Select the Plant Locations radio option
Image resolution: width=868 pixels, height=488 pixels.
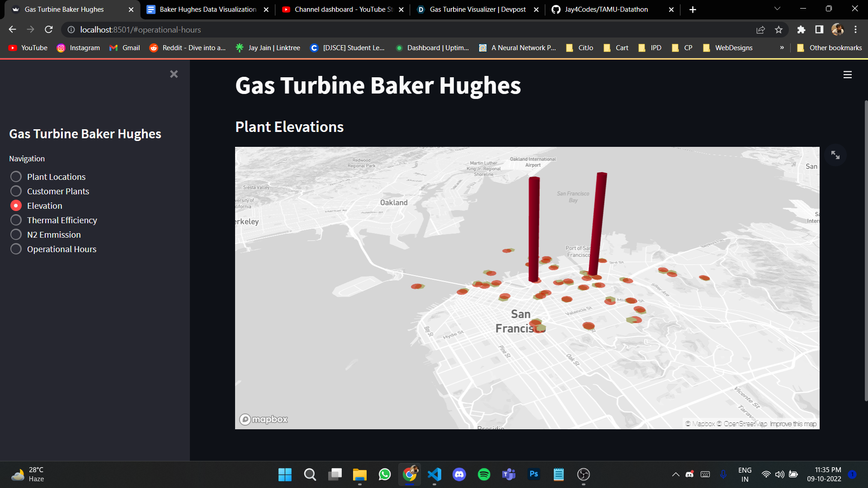[x=16, y=177]
